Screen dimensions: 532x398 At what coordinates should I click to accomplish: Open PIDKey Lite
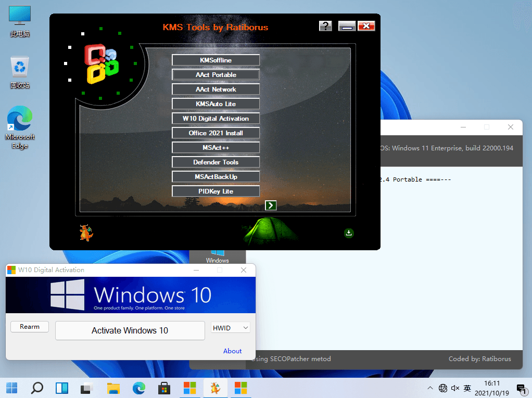click(216, 191)
